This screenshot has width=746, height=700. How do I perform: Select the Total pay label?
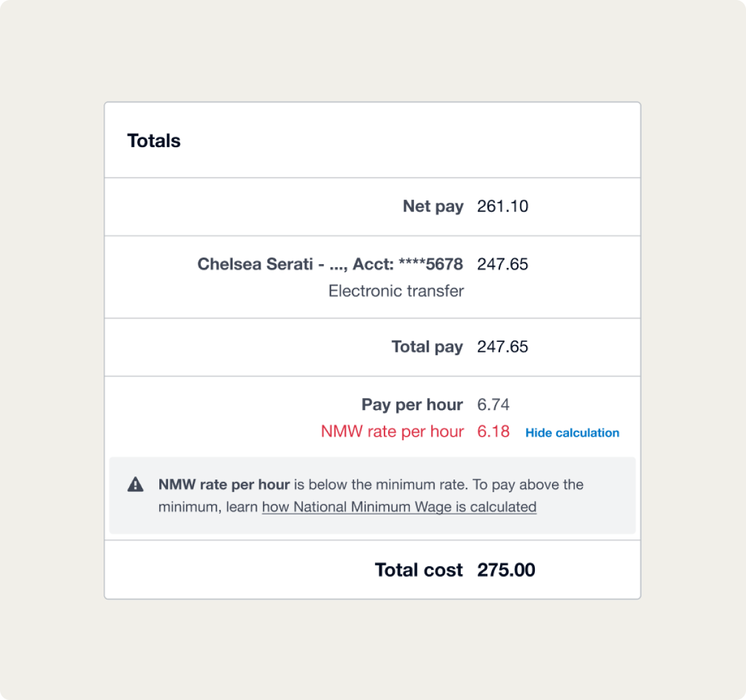click(x=427, y=346)
